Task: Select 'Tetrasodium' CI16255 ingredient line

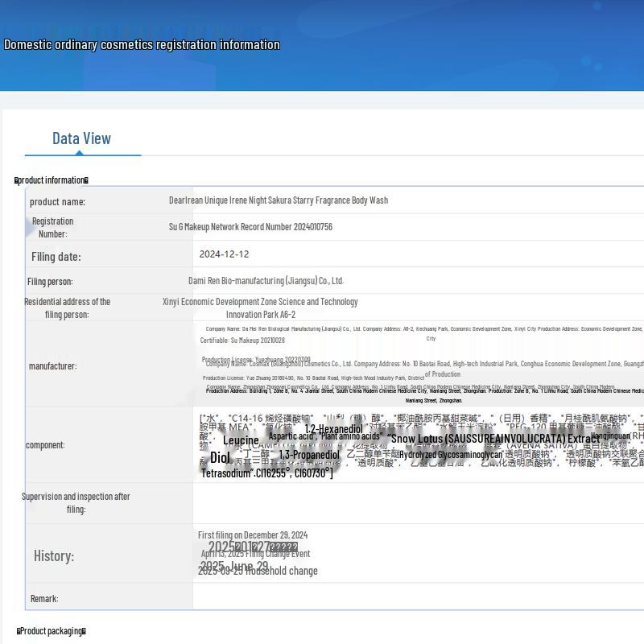Action: pos(267,473)
